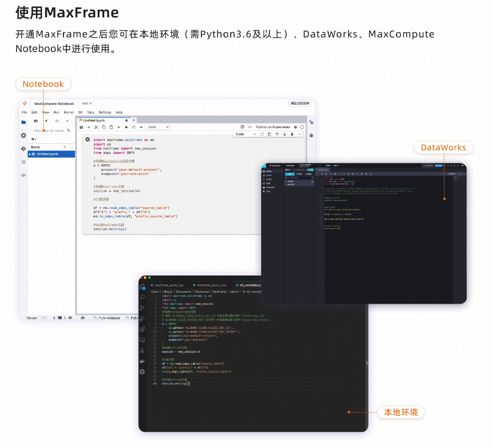Save the Untitled.ipynb notebook

pyautogui.click(x=82, y=127)
